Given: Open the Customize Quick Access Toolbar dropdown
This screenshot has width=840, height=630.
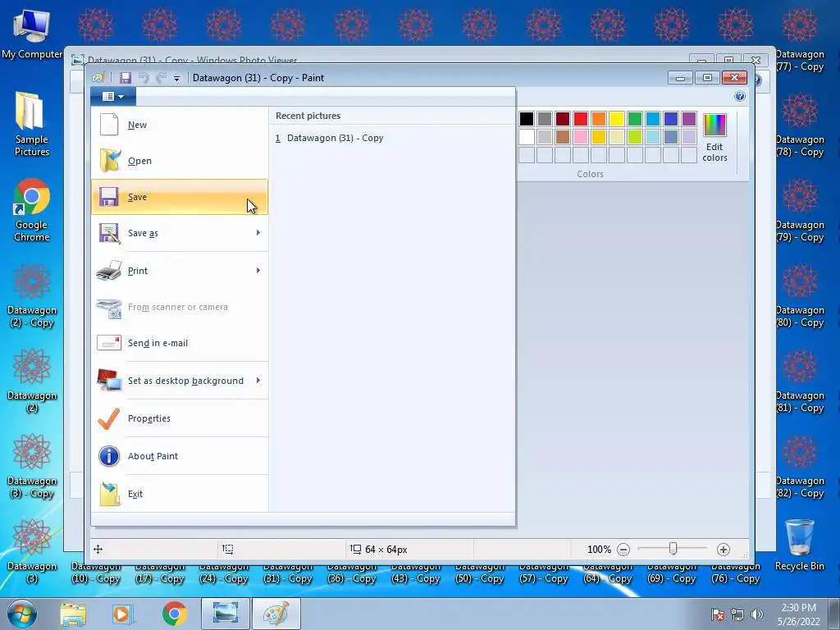Looking at the screenshot, I should click(x=176, y=79).
